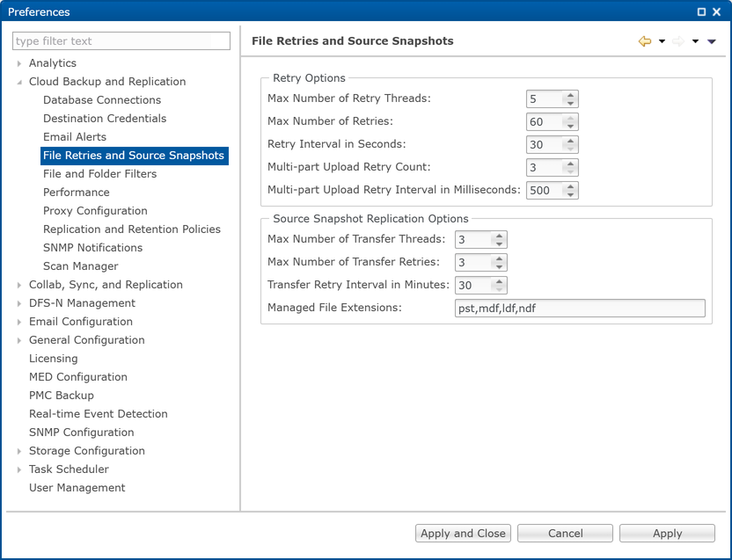732x560 pixels.
Task: Click the type filter text field
Action: click(x=121, y=41)
